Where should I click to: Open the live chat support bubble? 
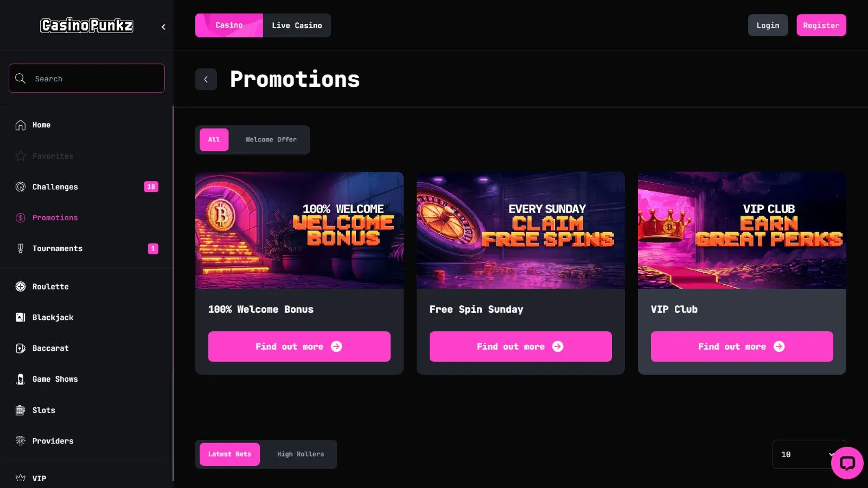pyautogui.click(x=847, y=463)
